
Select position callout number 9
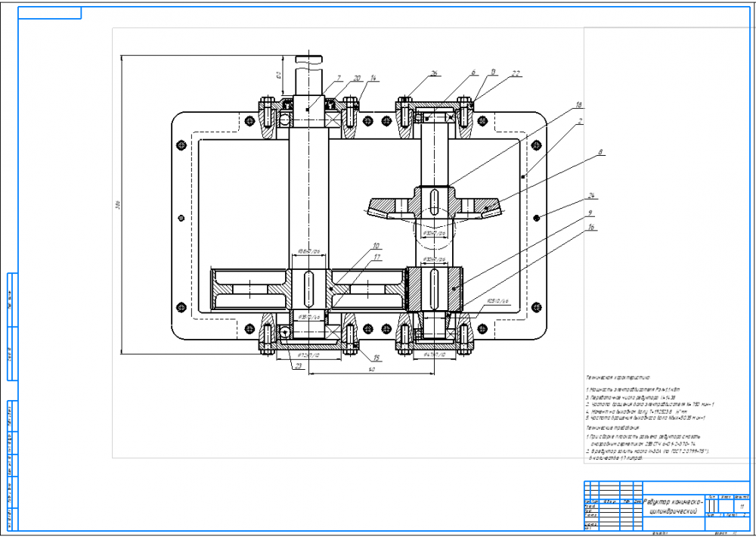pyautogui.click(x=590, y=213)
